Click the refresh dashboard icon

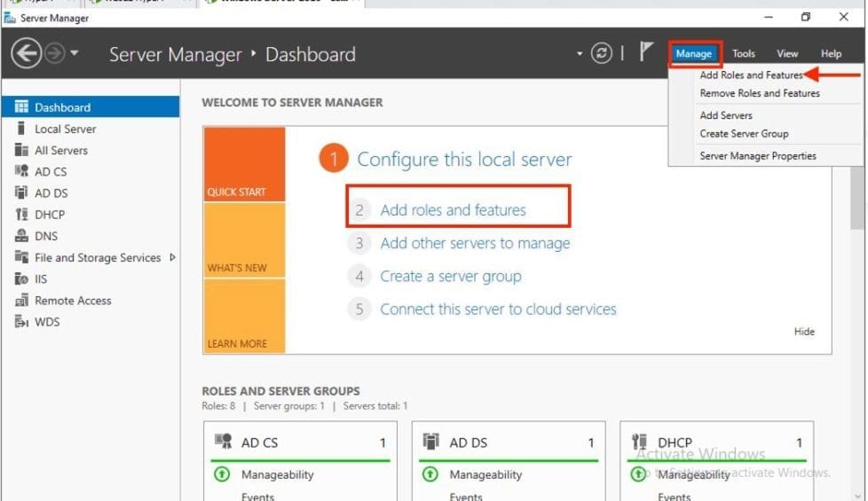tap(602, 54)
